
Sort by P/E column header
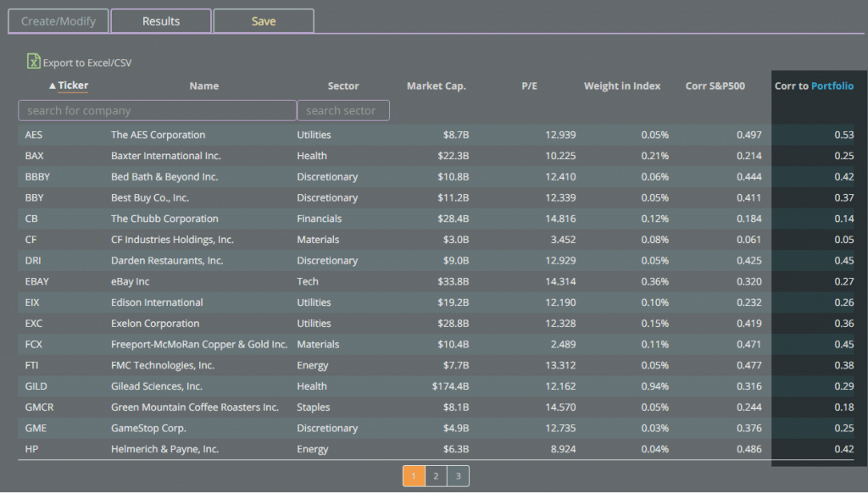(x=529, y=86)
